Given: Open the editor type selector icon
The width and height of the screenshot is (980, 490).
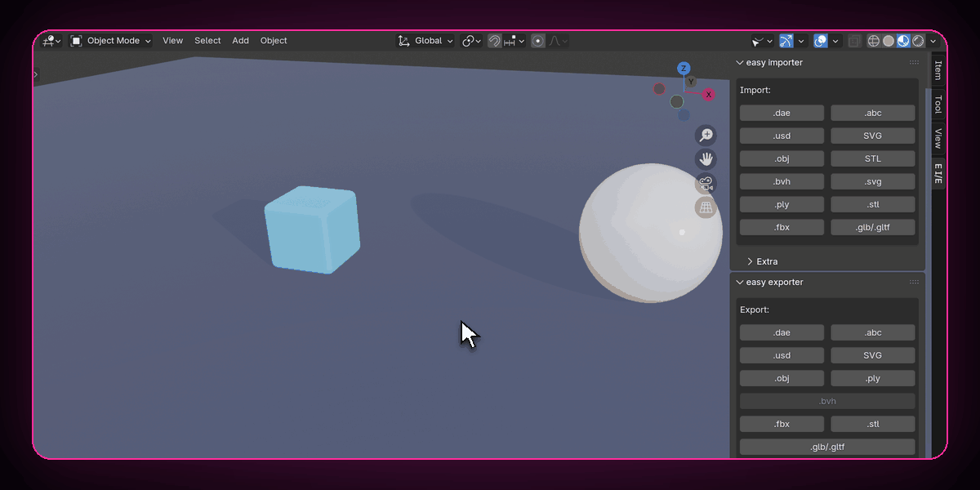Looking at the screenshot, I should (51, 41).
